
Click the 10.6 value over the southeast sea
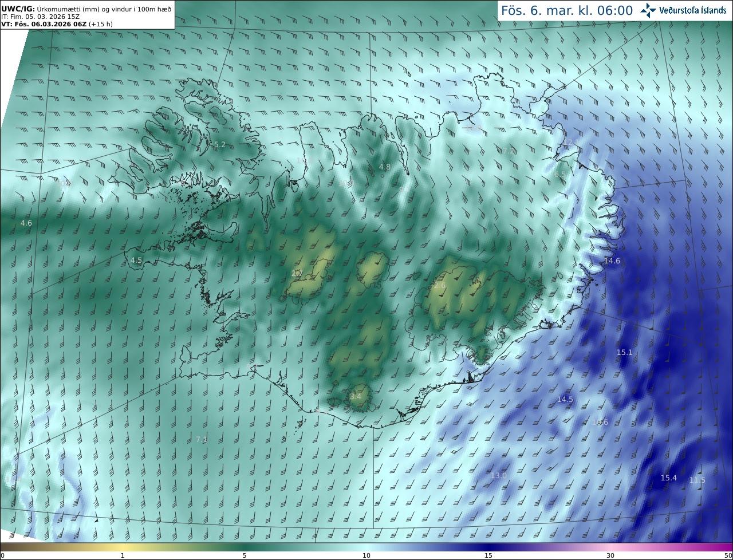click(600, 422)
